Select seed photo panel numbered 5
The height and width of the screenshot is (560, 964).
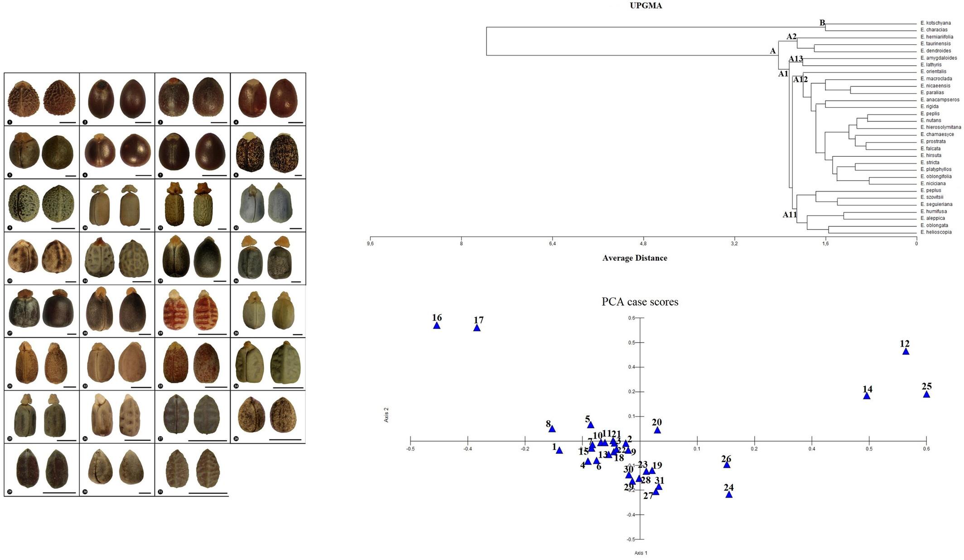42,152
